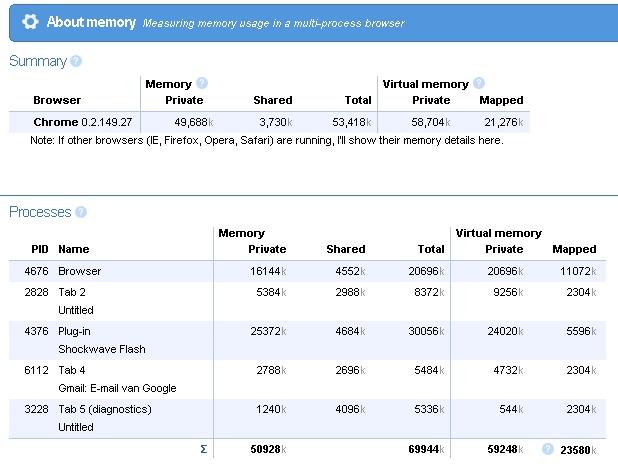Screen dimensions: 618x467
Task: Click the 2988k shared value for Tab 2
Action: 350,292
